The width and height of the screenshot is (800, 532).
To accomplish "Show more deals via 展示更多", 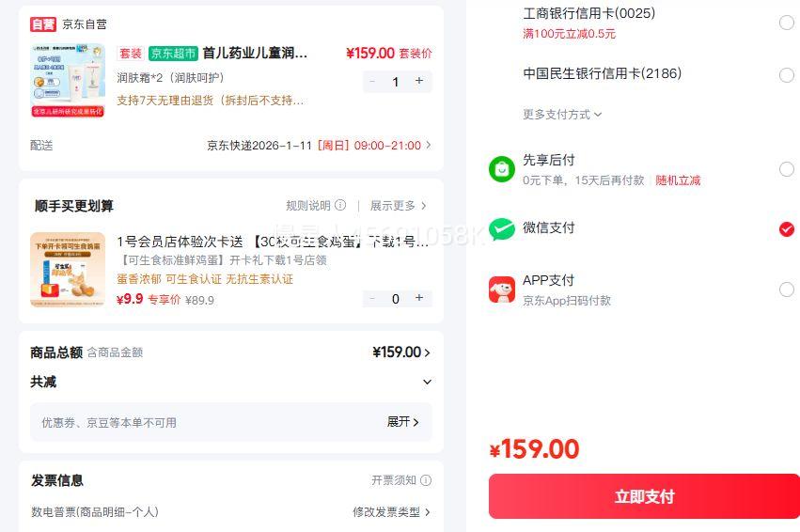I will pyautogui.click(x=398, y=206).
